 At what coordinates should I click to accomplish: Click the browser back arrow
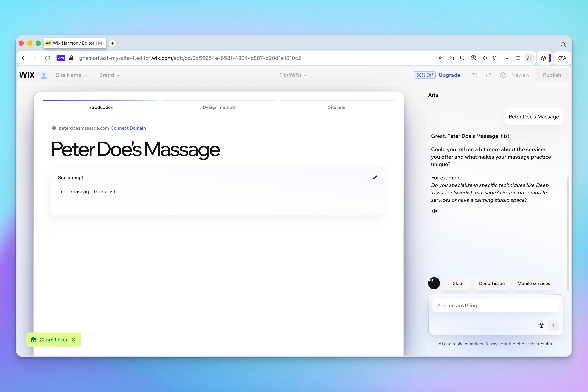(x=23, y=58)
